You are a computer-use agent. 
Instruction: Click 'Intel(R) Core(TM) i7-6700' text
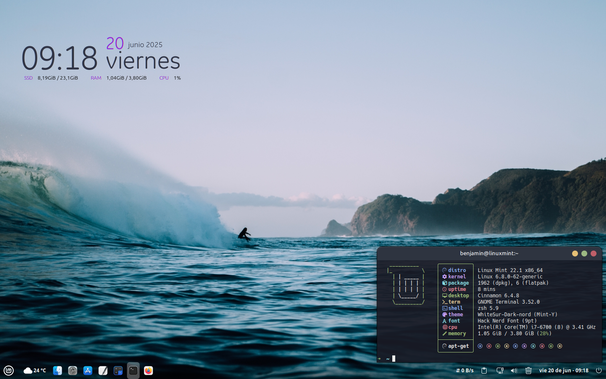[x=516, y=327]
